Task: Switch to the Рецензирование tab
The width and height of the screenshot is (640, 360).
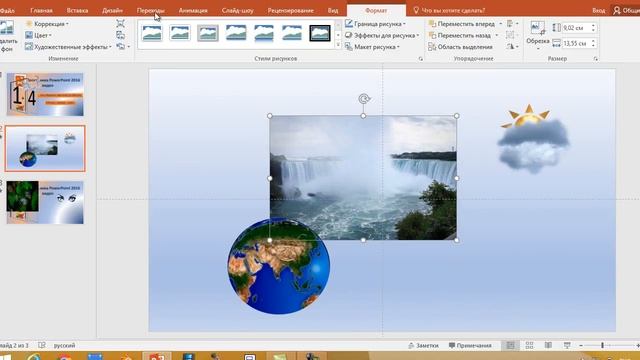Action: coord(291,11)
